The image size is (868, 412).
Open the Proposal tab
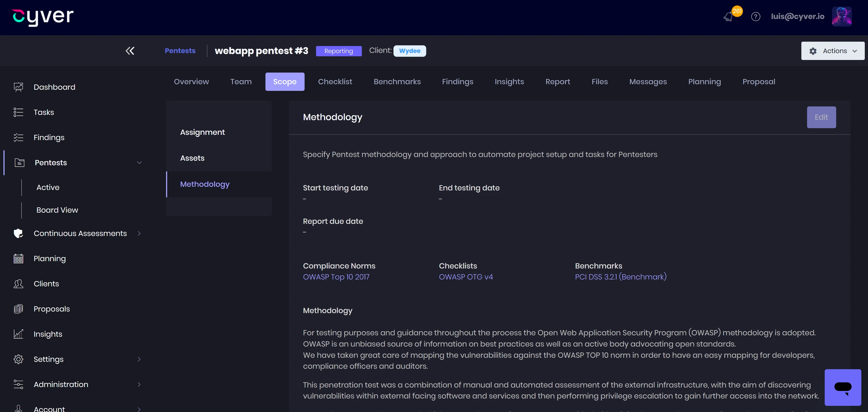point(758,82)
